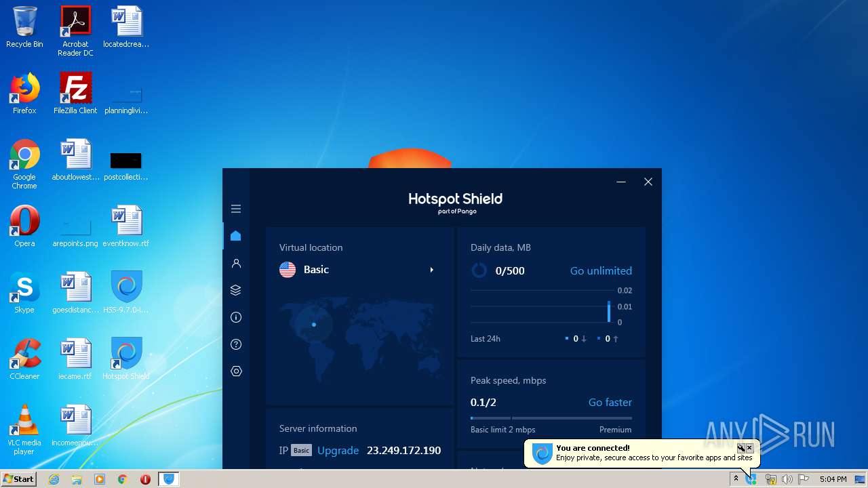Viewport: 868px width, 488px height.
Task: Open Windows Explorer folder taskbar icon
Action: (x=77, y=479)
